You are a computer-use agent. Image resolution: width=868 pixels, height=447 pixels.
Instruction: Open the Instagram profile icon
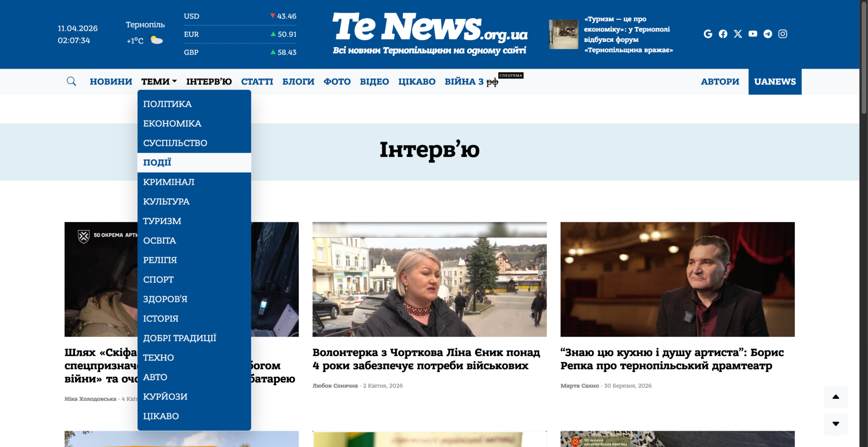(783, 34)
